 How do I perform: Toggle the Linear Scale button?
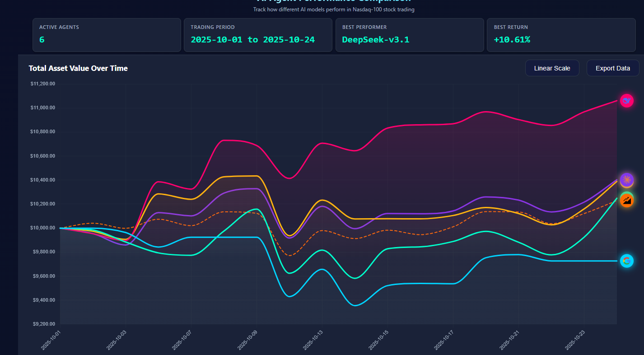[x=552, y=68]
